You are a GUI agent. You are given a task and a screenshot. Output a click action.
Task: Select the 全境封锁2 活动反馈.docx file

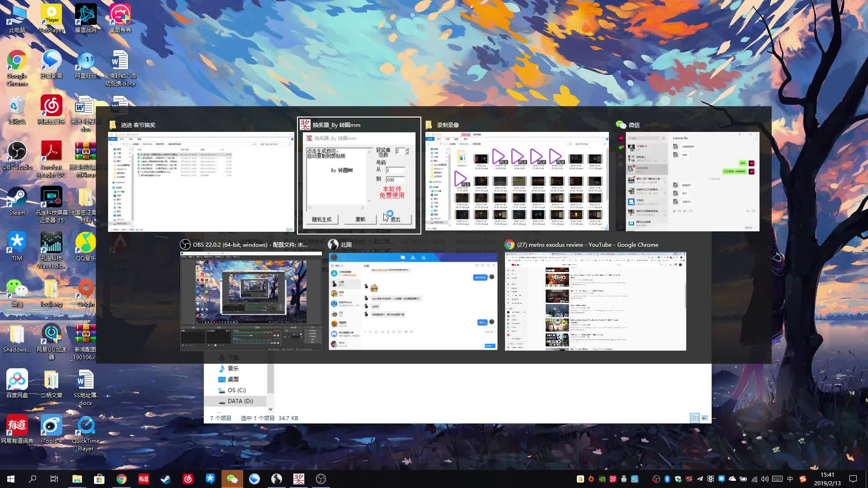point(120,68)
